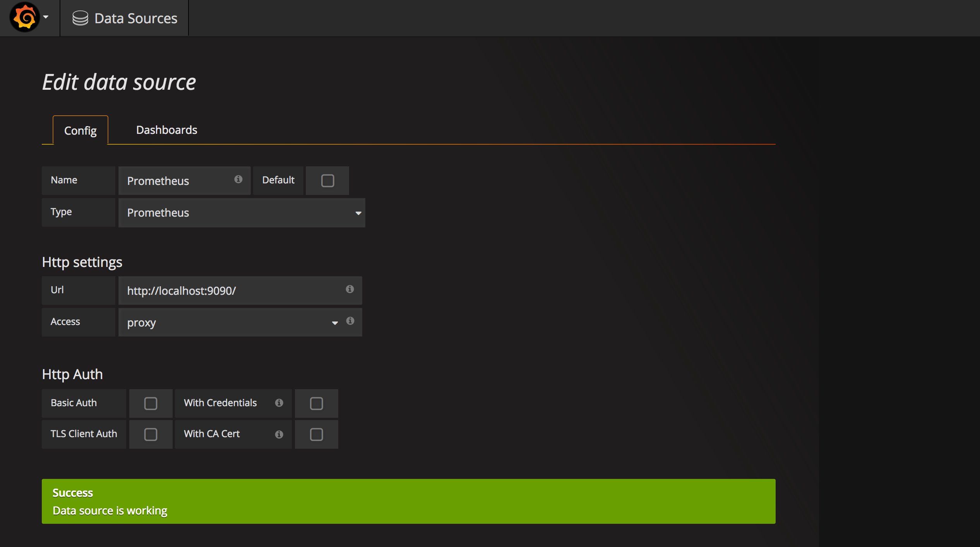
Task: Click With Credentials info icon
Action: (x=279, y=403)
